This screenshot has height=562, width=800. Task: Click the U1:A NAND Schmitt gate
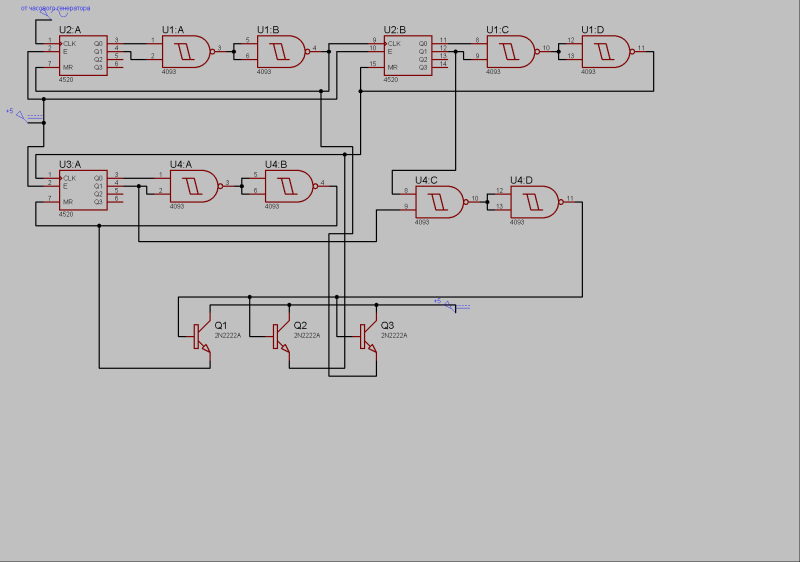tap(188, 52)
